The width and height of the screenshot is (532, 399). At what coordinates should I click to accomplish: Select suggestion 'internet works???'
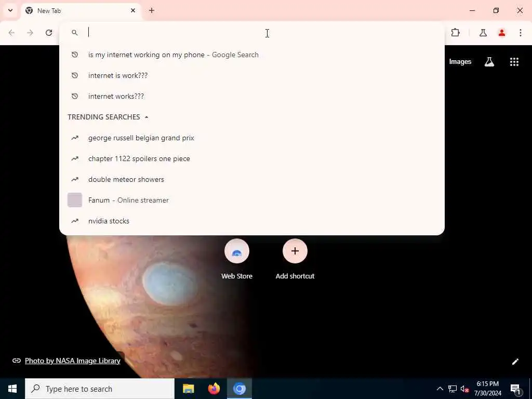[252, 96]
